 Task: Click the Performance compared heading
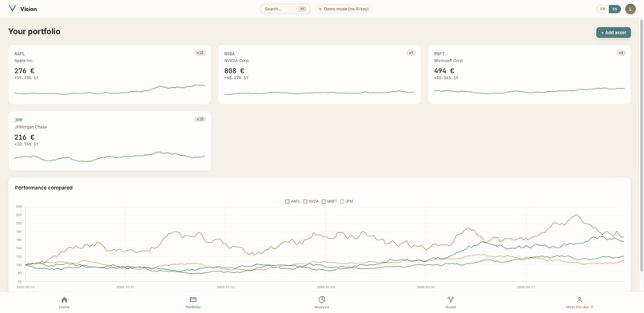click(x=43, y=188)
